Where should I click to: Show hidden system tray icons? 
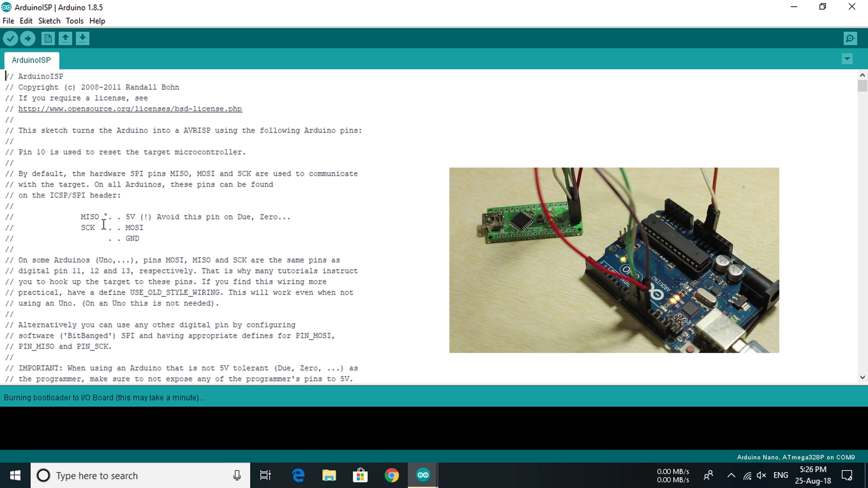tap(731, 475)
